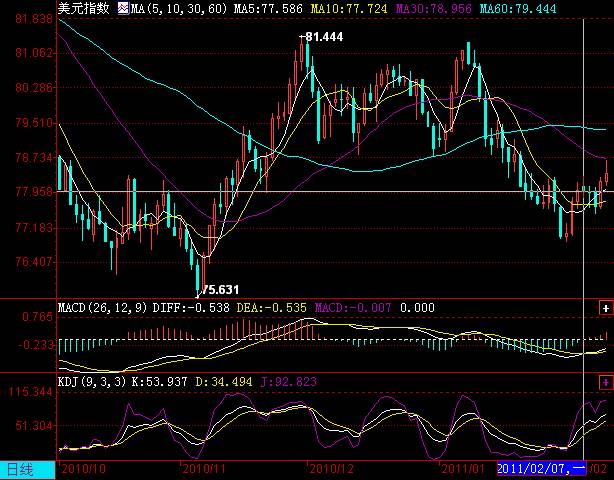The width and height of the screenshot is (614, 480).
Task: Select the MA10:77.724 value
Action: (x=349, y=8)
